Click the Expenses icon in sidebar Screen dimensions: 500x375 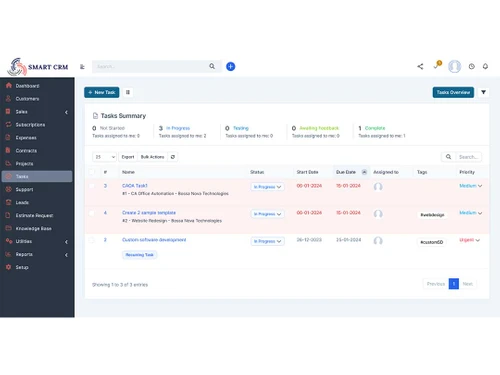tap(9, 137)
